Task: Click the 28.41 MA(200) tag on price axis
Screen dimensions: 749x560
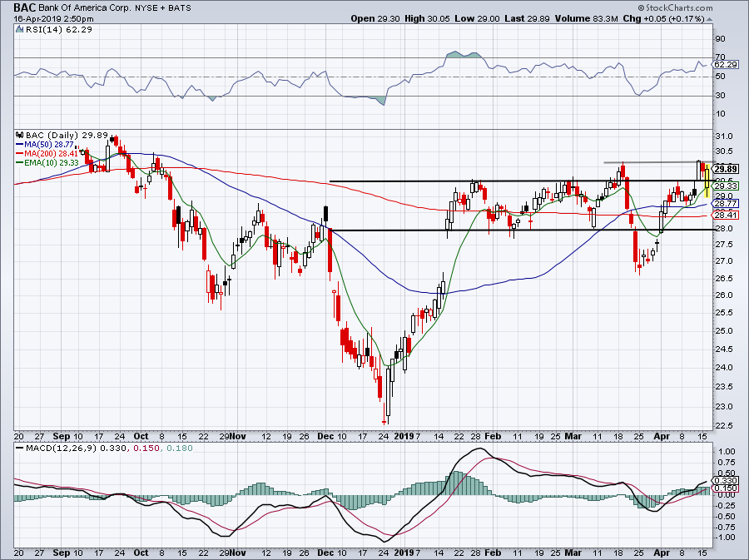Action: [x=726, y=216]
